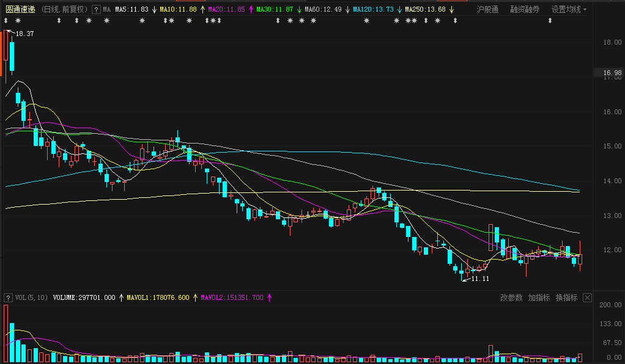Select the MA60:12.49 label
Viewport: 625px width, 364px height.
[x=323, y=9]
